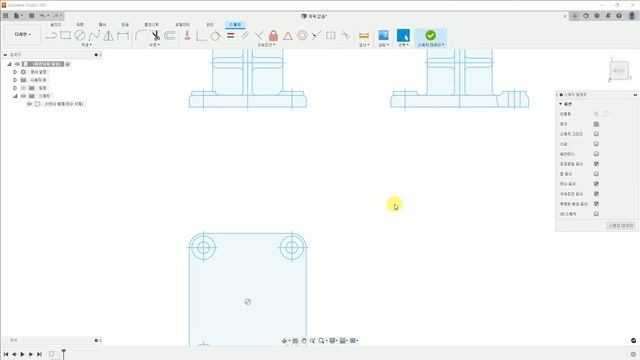
Task: Toggle visibility eye of Sketches folder
Action: 23,96
